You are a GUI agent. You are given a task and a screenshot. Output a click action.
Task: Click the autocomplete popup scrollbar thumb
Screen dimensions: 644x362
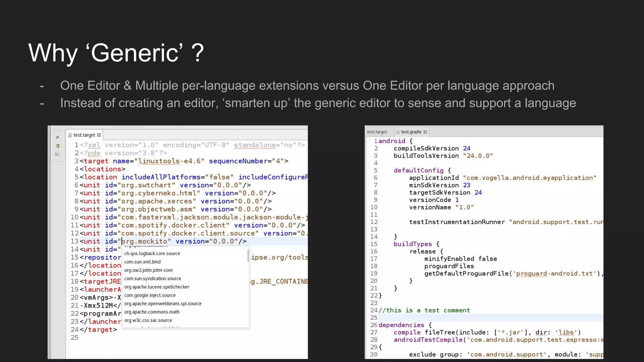tap(248, 256)
